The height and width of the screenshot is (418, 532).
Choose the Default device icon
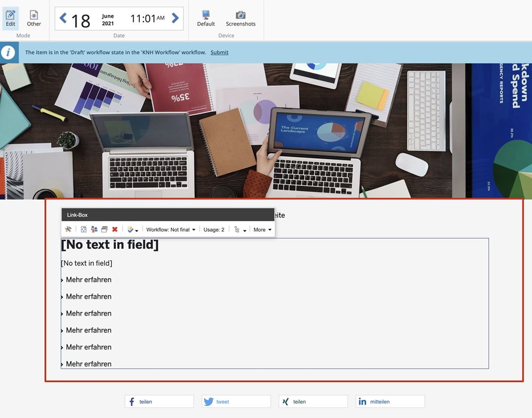pyautogui.click(x=206, y=18)
